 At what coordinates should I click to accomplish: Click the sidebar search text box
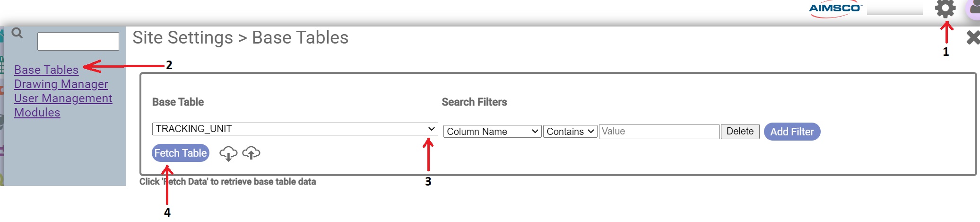pos(78,41)
